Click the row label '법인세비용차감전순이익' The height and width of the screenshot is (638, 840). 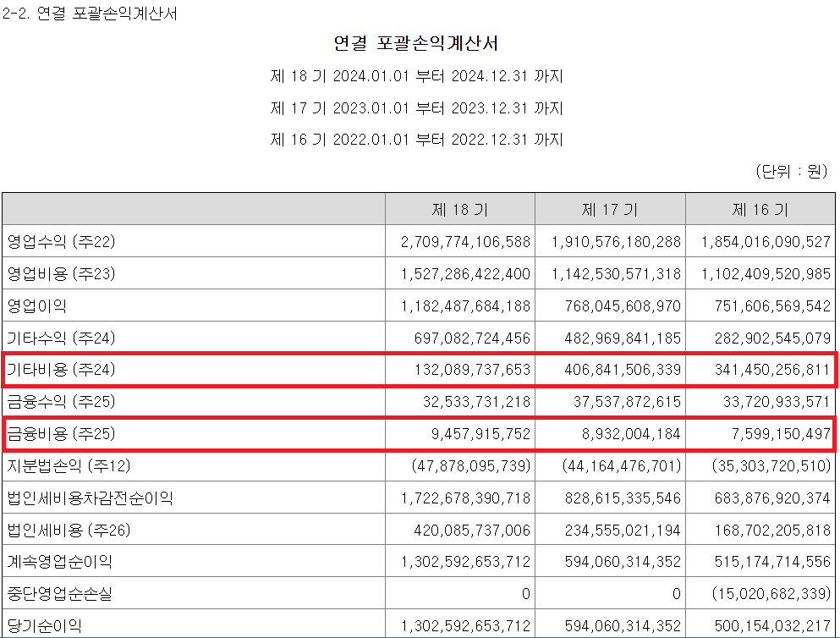tap(90, 498)
